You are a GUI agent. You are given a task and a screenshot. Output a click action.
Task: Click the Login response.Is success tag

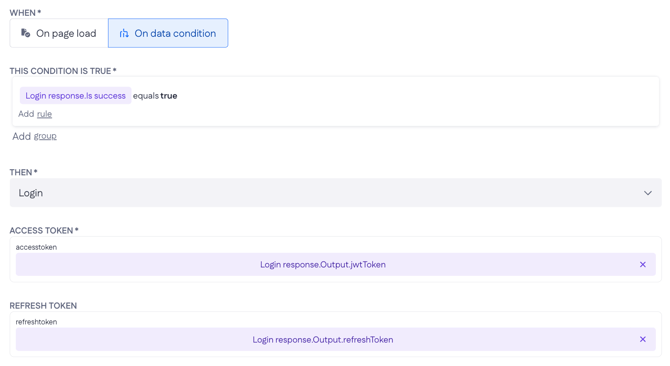coord(75,96)
